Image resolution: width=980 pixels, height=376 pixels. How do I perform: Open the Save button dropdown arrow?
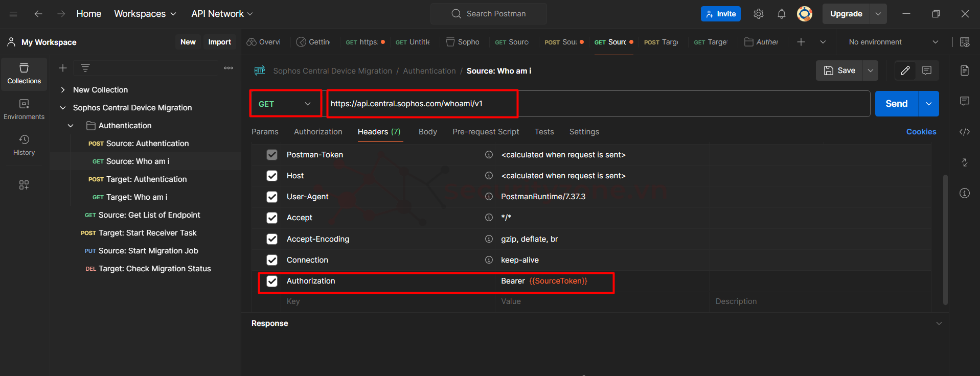tap(871, 70)
